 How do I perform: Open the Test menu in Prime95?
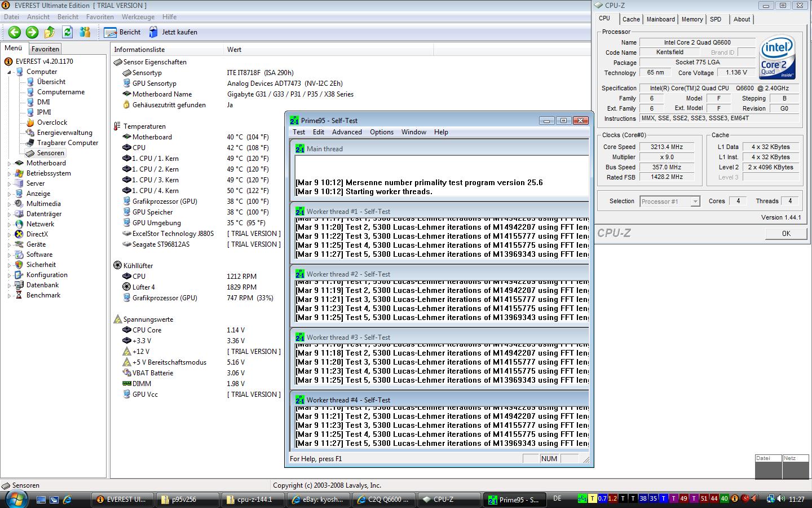pos(299,132)
